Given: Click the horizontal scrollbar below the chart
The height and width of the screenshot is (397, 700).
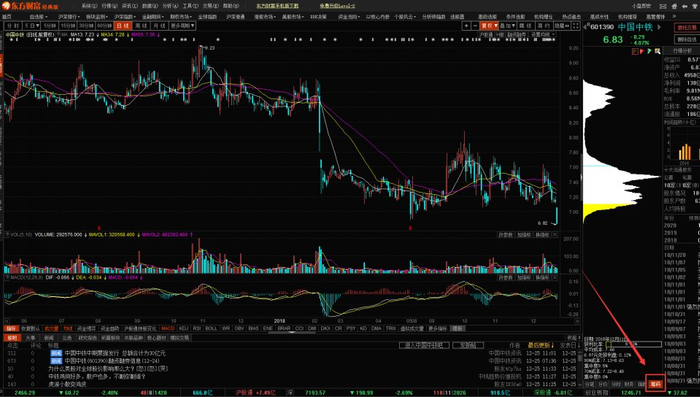Looking at the screenshot, I should [x=292, y=321].
